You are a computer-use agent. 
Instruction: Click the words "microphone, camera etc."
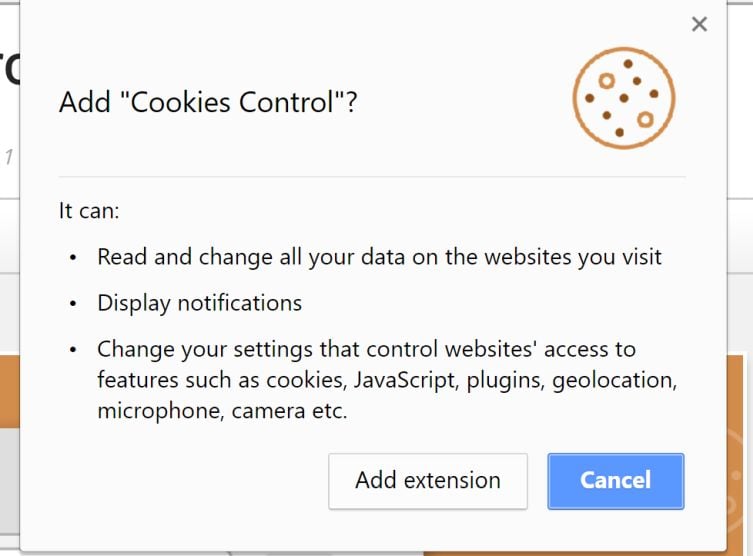pyautogui.click(x=222, y=411)
